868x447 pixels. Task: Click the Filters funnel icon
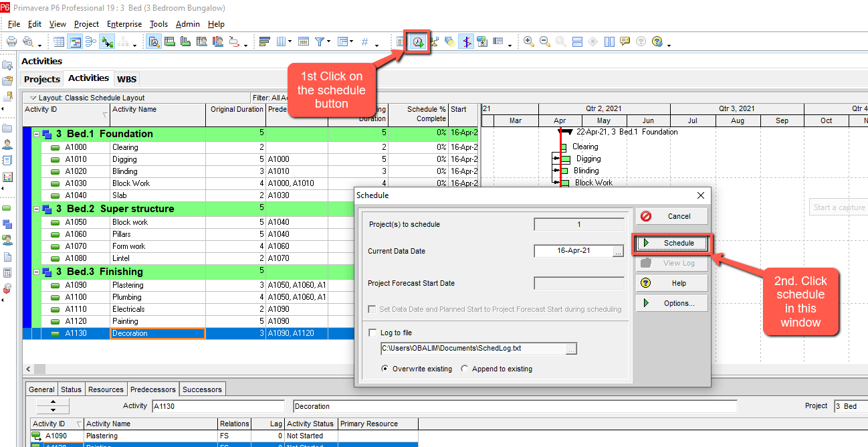(x=320, y=41)
